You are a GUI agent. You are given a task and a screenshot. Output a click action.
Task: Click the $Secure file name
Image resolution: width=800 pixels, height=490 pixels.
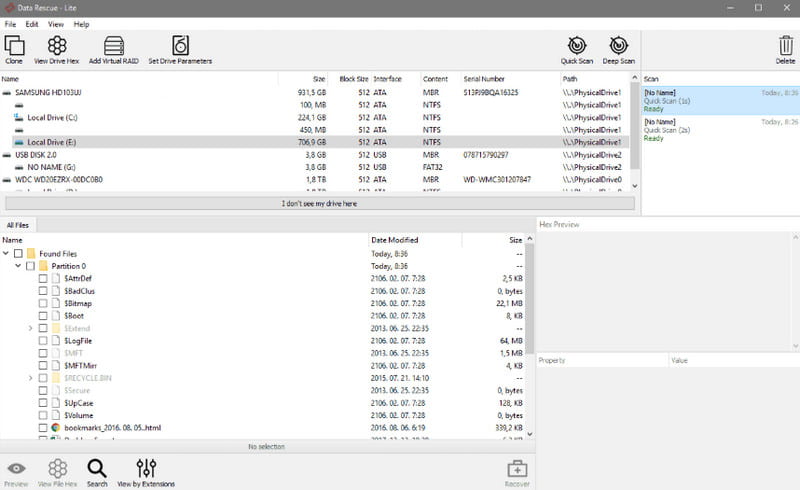(77, 390)
